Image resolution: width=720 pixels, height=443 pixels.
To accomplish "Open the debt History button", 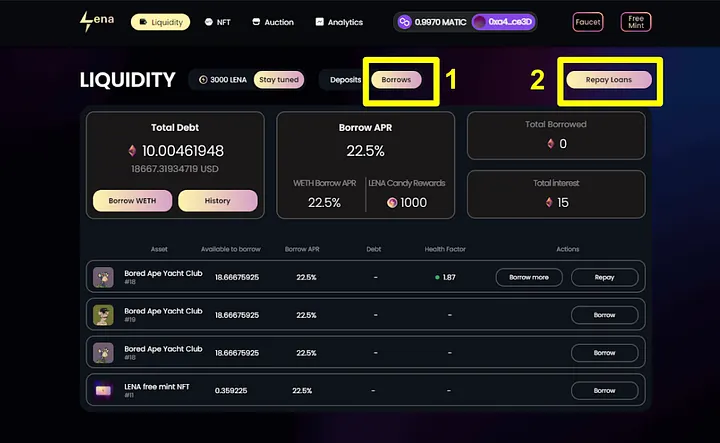I will pyautogui.click(x=218, y=201).
